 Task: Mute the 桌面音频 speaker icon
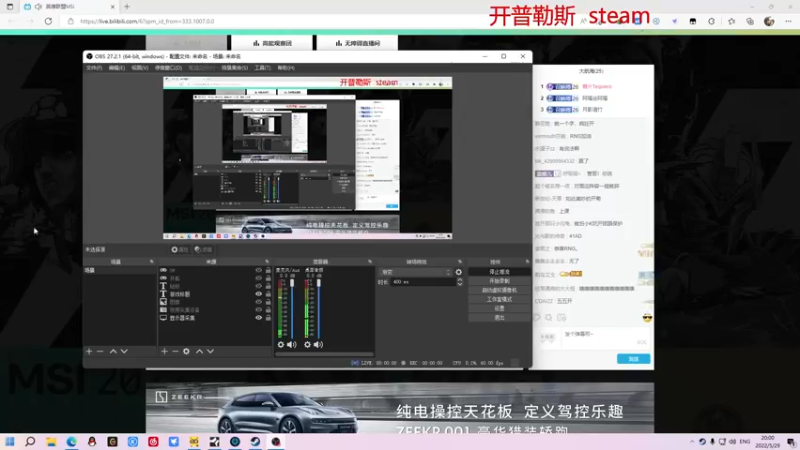318,344
